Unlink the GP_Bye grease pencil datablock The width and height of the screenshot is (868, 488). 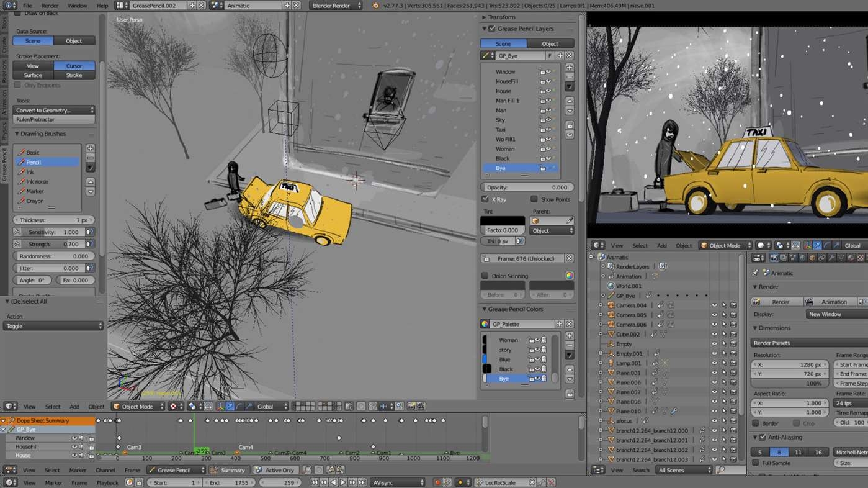569,56
